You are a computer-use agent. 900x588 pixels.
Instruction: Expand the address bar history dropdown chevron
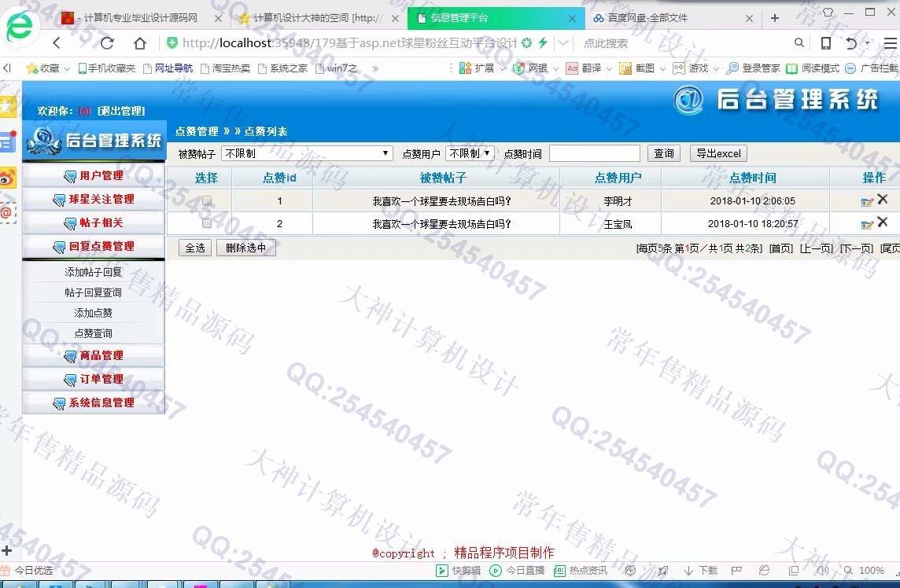(x=563, y=43)
